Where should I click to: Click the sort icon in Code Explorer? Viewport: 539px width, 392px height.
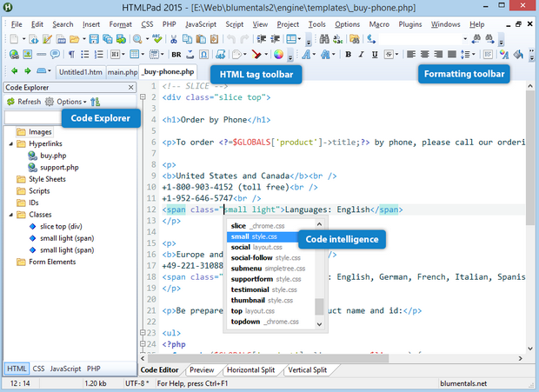tap(94, 102)
